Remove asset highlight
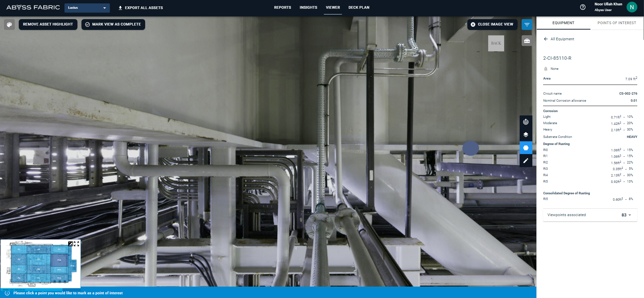 (x=48, y=24)
